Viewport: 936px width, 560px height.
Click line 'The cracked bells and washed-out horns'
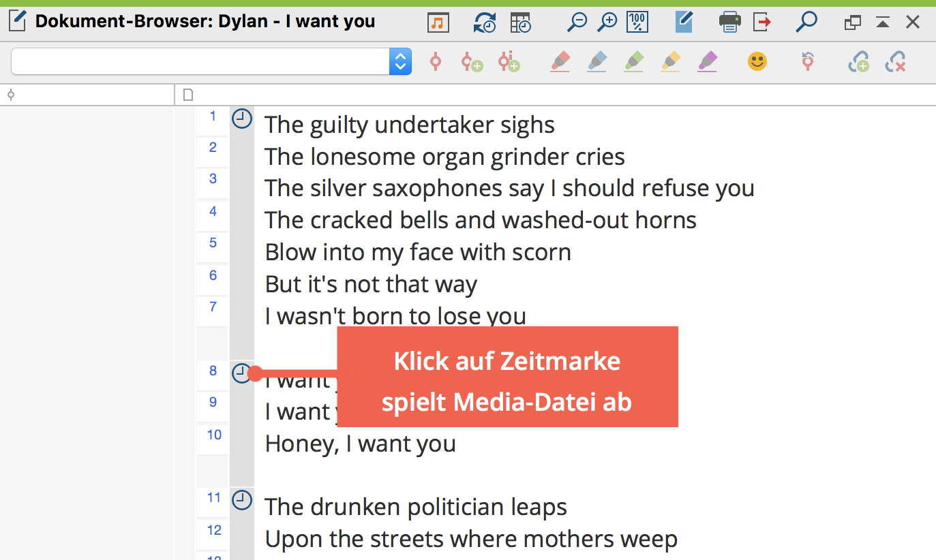(481, 220)
